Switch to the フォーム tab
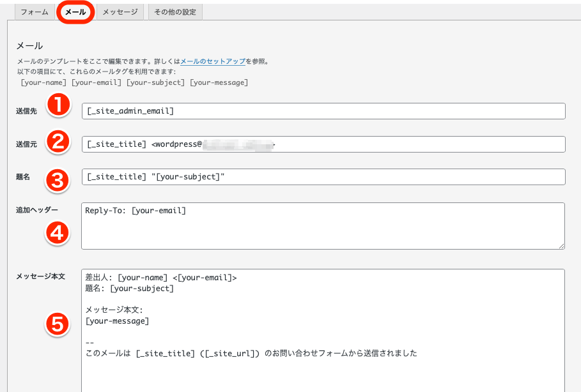Viewport: 581px width, 392px height. 35,12
